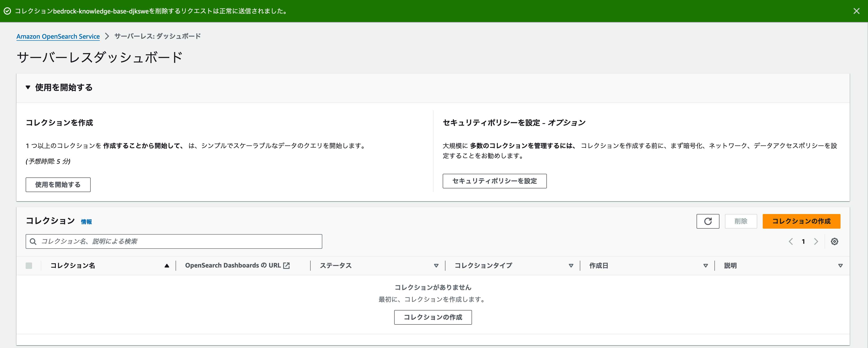This screenshot has height=348, width=868.
Task: Click the 情報 link next to コレクション heading
Action: 87,222
